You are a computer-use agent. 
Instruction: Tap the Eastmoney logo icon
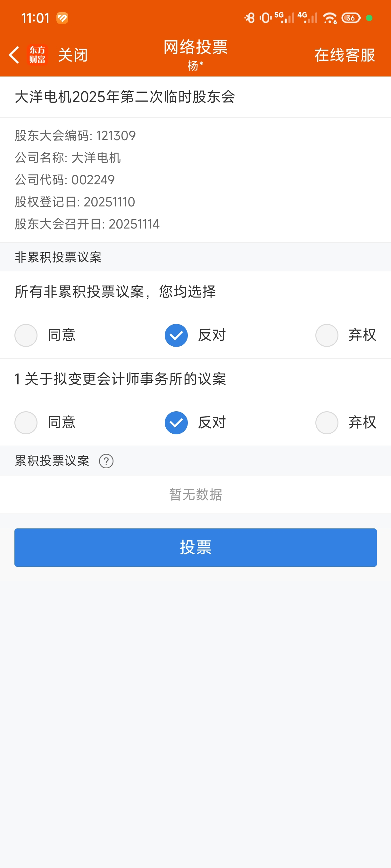click(37, 55)
